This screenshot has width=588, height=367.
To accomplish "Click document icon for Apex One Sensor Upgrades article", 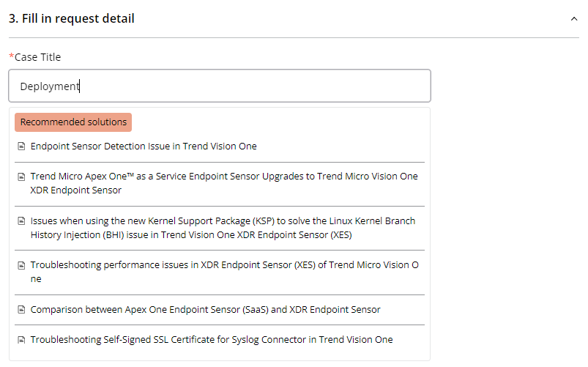I will (21, 177).
